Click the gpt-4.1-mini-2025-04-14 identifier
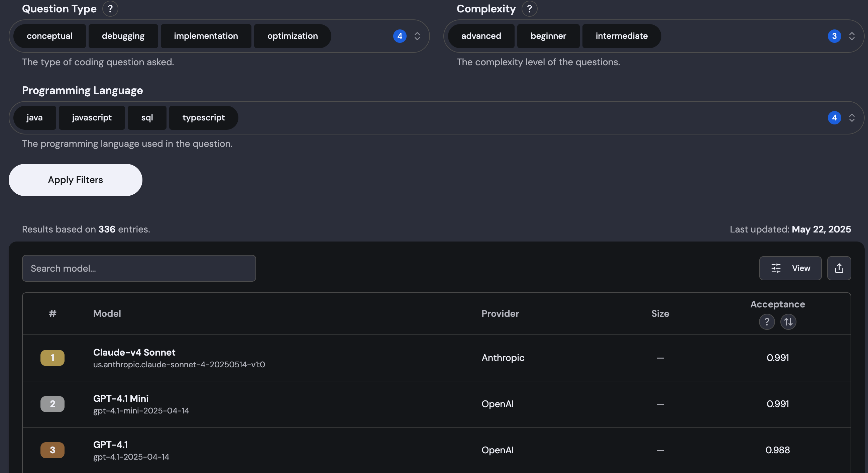This screenshot has height=473, width=868. [x=141, y=411]
